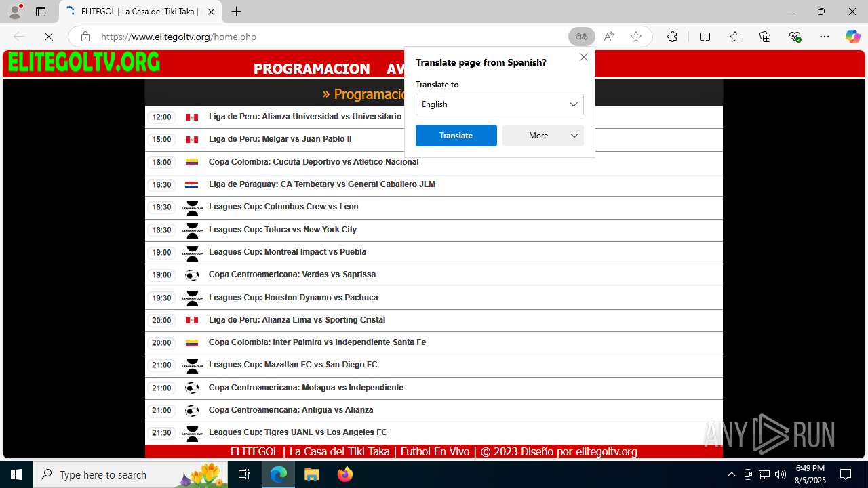Open the notification center
The height and width of the screenshot is (488, 868).
pyautogui.click(x=846, y=474)
